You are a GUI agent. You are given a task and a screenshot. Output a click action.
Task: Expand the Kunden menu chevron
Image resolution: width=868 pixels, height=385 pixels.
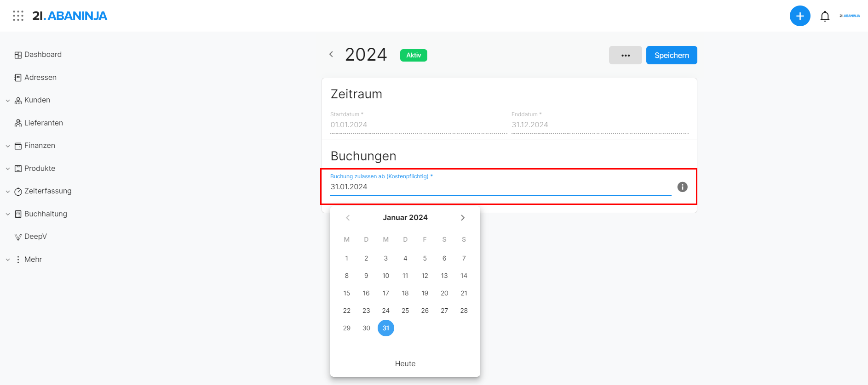8,101
